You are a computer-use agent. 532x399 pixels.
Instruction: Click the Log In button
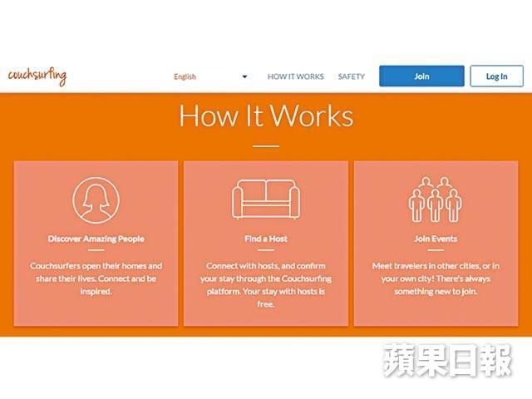(x=497, y=76)
